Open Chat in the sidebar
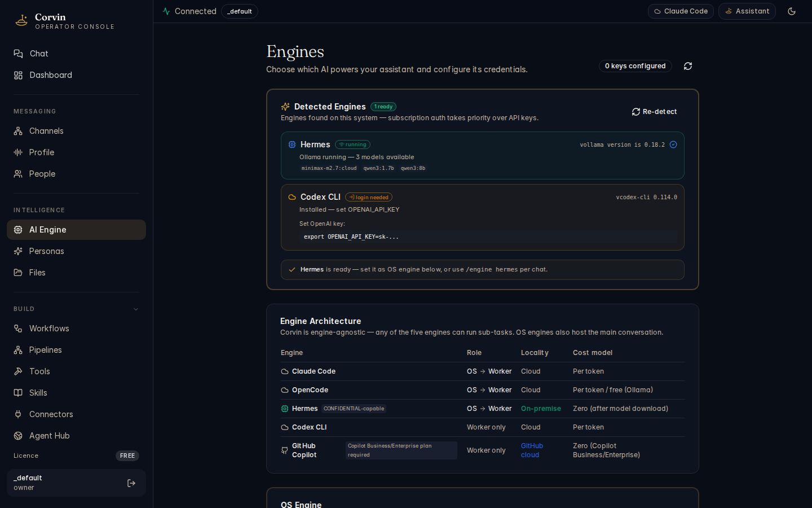 (76, 54)
